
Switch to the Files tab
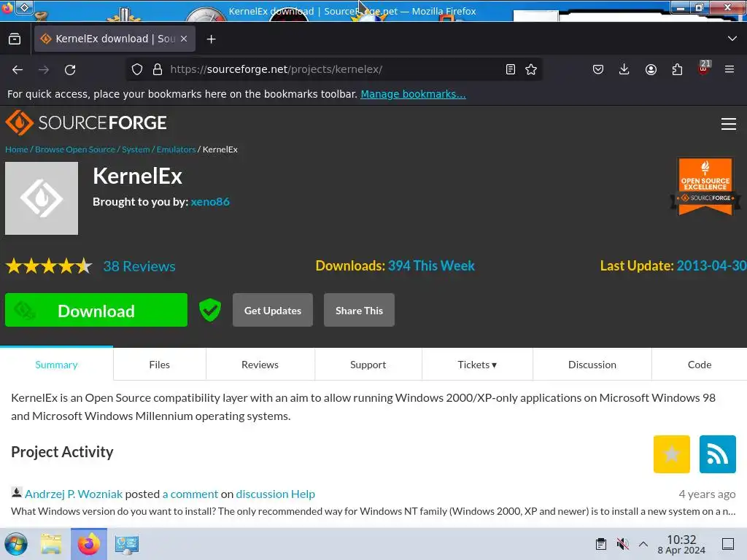(160, 365)
